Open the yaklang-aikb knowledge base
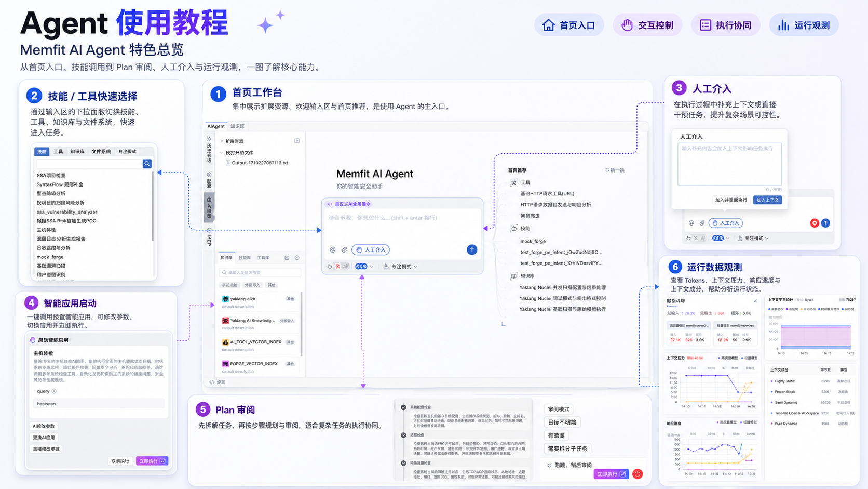Viewport: 868px width, 489px height. point(259,301)
